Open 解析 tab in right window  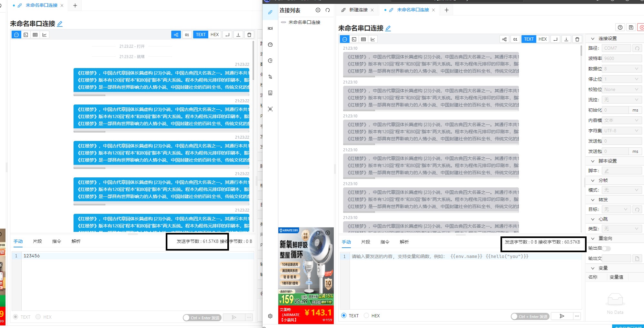click(404, 242)
